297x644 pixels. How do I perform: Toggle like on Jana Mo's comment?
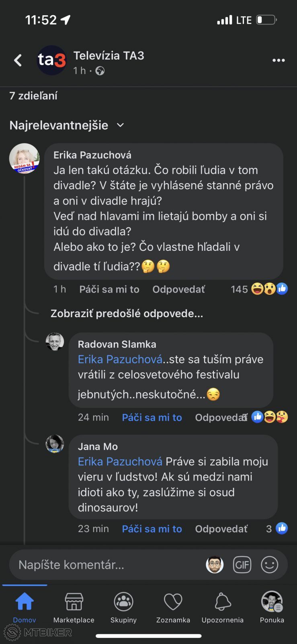(x=152, y=529)
